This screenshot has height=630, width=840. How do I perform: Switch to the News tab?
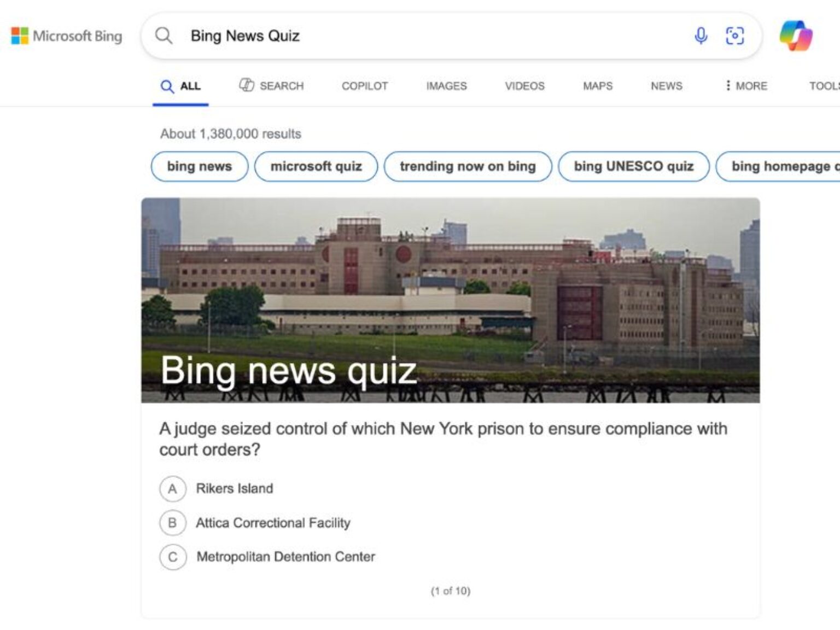point(666,86)
